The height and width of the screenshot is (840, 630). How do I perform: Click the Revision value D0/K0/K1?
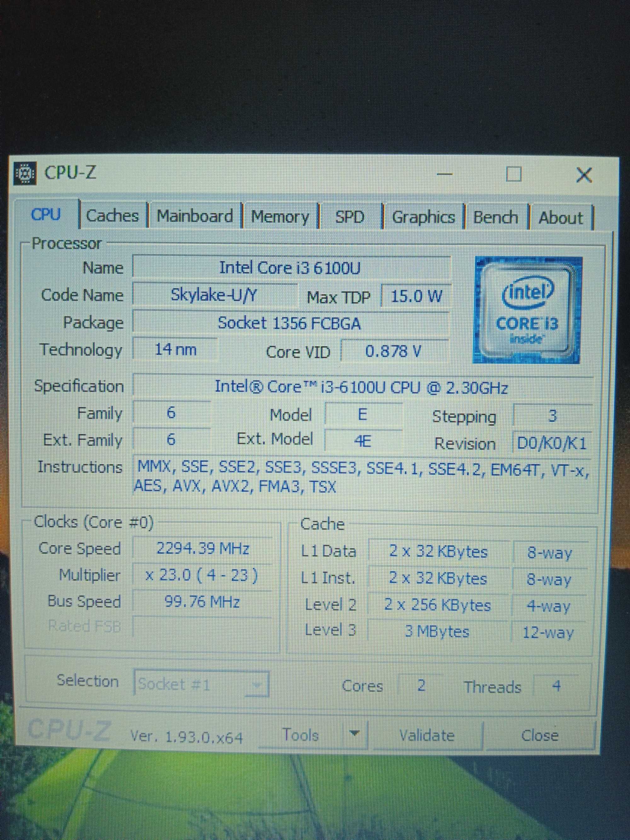coord(552,443)
